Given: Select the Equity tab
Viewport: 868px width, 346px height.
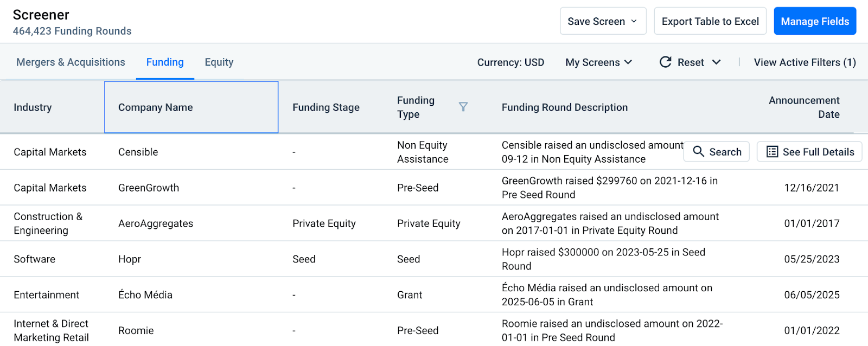Looking at the screenshot, I should coord(219,62).
